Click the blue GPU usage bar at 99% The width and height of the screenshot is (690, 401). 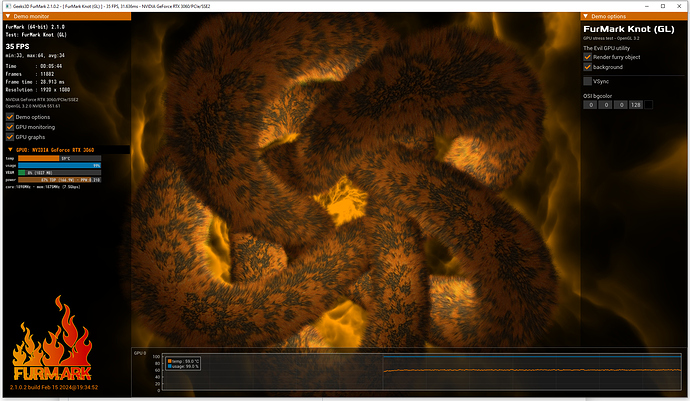coord(59,166)
